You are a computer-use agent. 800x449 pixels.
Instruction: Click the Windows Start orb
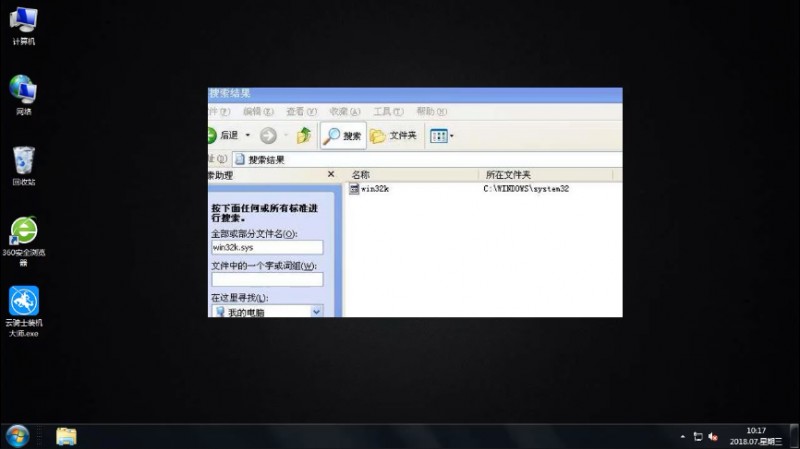[17, 437]
